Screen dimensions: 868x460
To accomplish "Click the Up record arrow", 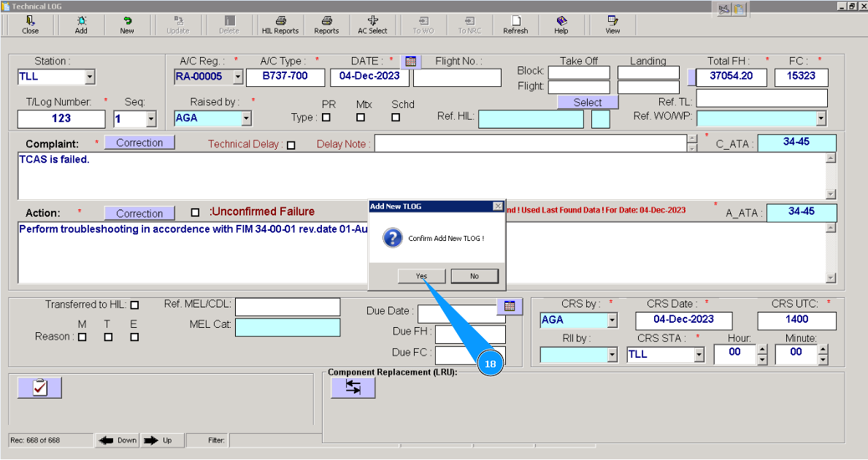I will tap(162, 440).
